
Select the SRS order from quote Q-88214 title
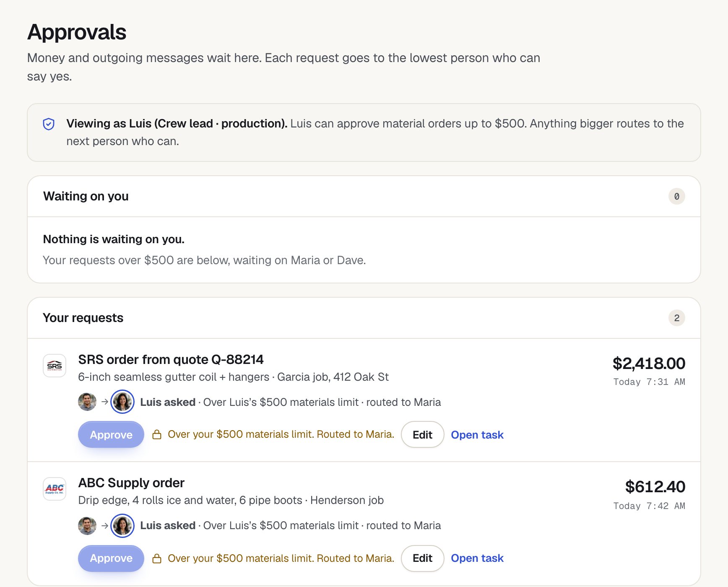click(171, 360)
